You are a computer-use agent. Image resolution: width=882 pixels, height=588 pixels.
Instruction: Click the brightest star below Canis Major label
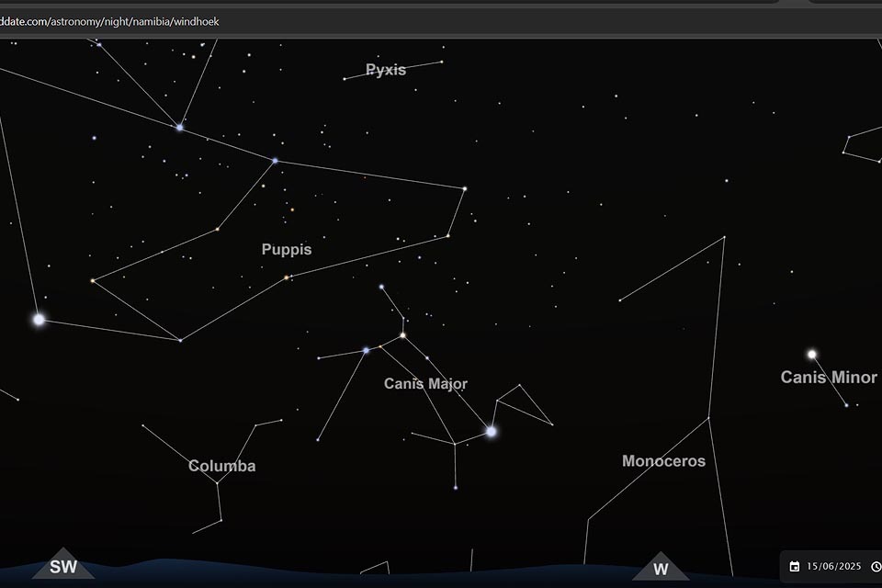(x=492, y=431)
